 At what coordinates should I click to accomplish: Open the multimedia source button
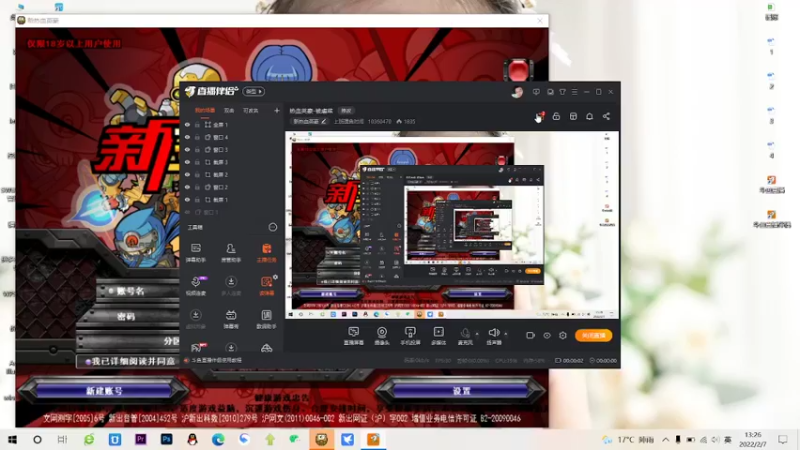click(438, 336)
